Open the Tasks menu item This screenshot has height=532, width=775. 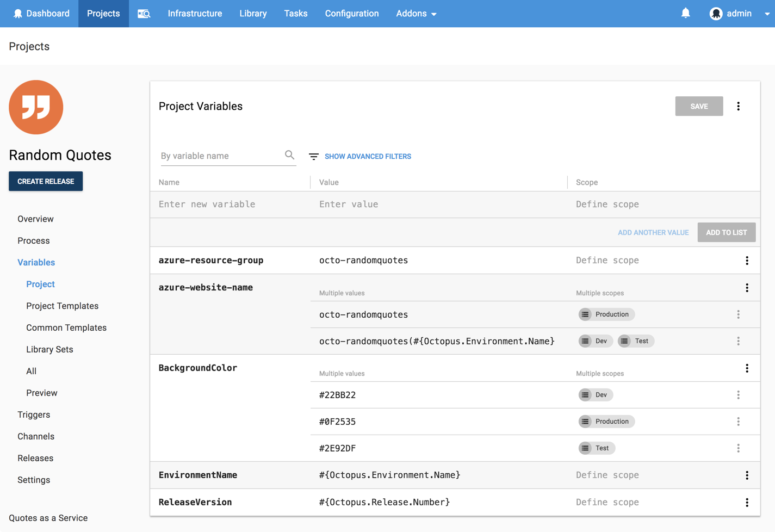[295, 13]
